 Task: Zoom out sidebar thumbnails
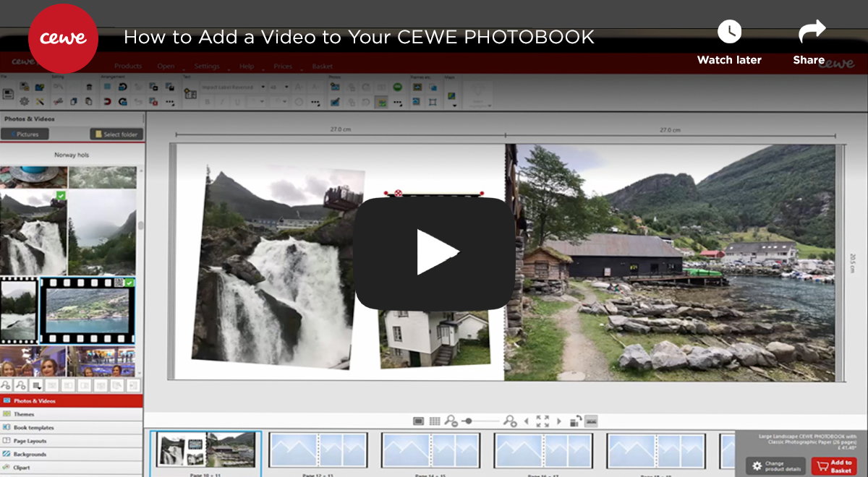coord(6,385)
